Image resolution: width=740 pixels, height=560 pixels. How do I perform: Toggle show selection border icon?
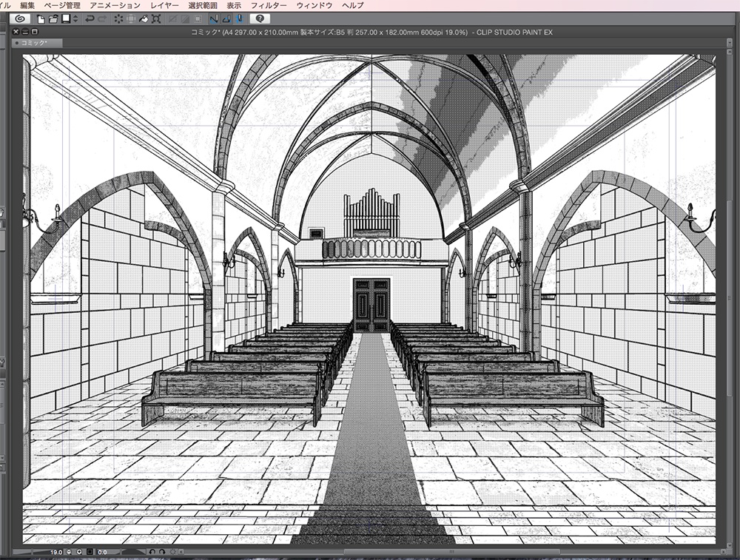pyautogui.click(x=198, y=19)
